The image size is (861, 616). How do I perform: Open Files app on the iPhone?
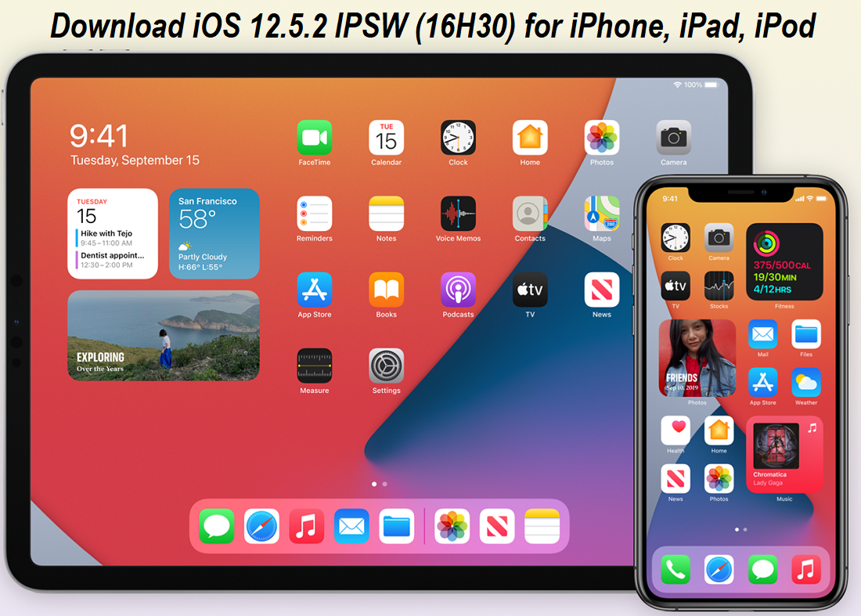pos(806,333)
